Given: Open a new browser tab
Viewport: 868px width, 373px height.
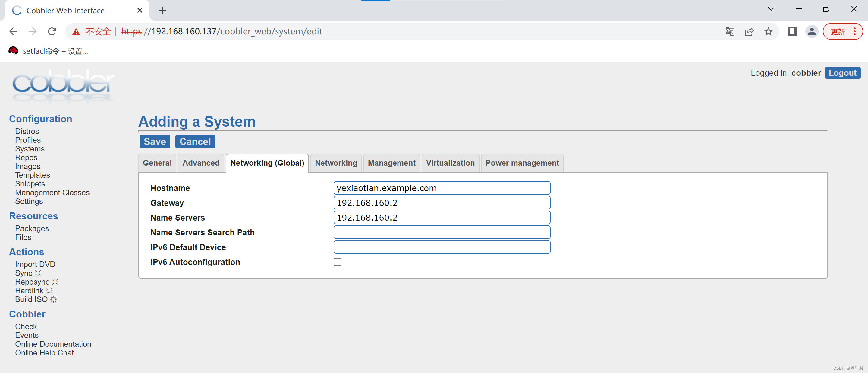Looking at the screenshot, I should pos(163,10).
